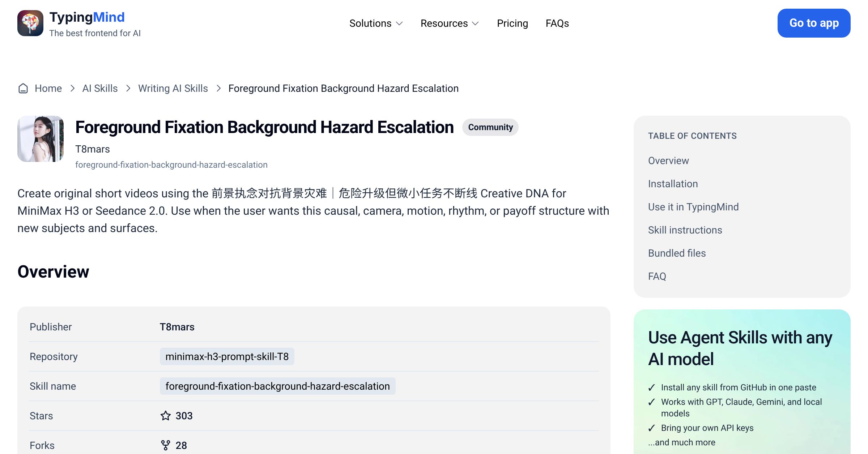The width and height of the screenshot is (868, 454).
Task: Click 'Bring your own API keys' line
Action: tap(707, 428)
